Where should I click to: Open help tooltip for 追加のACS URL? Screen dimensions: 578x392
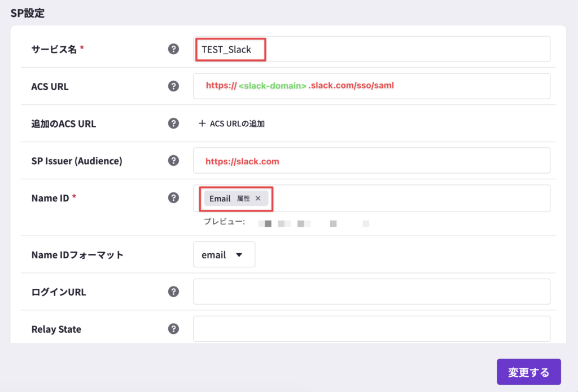173,124
